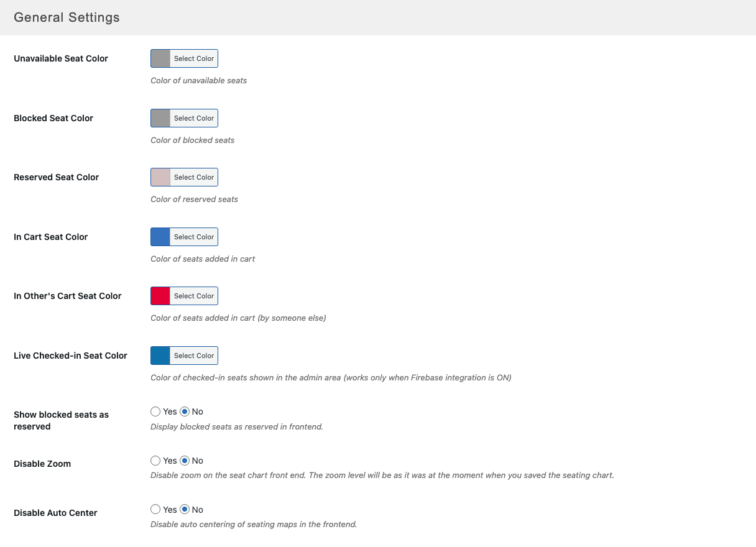The image size is (756, 547).
Task: Click the Live Checked-in Seat color swatch
Action: (160, 356)
